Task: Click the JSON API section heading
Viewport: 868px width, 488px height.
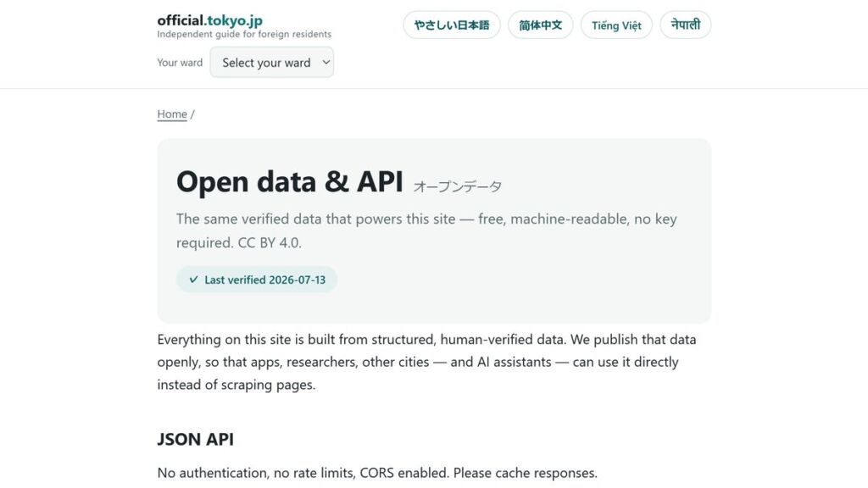Action: click(x=196, y=440)
